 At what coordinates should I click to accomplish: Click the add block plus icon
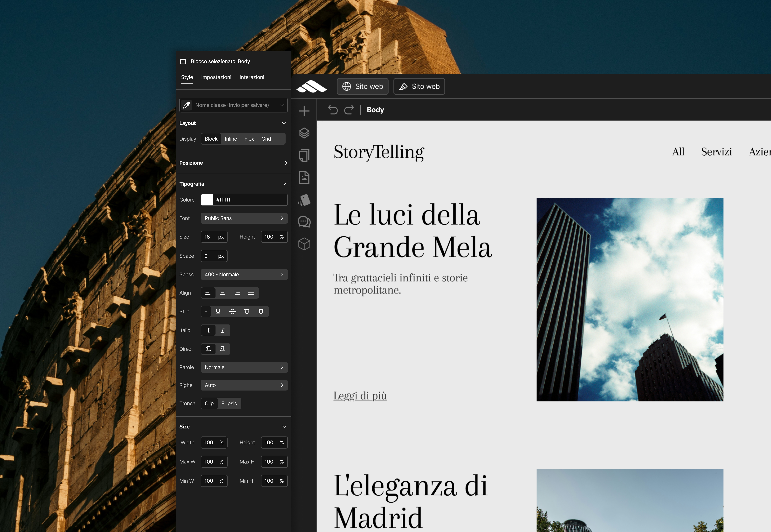(304, 111)
